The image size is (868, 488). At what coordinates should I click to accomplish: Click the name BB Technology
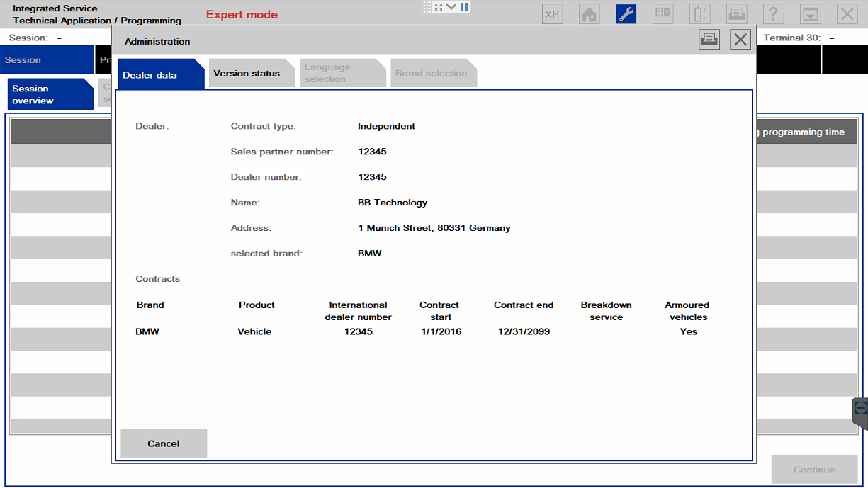[393, 203]
